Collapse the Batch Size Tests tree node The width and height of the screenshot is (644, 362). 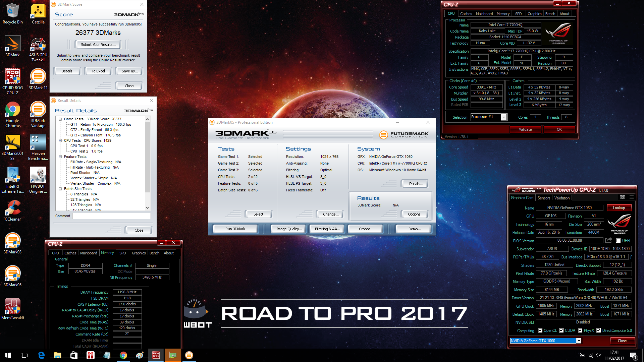click(60, 189)
